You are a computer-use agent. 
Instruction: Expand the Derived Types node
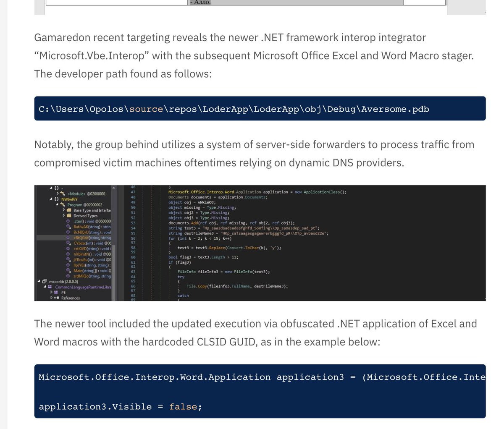[64, 216]
